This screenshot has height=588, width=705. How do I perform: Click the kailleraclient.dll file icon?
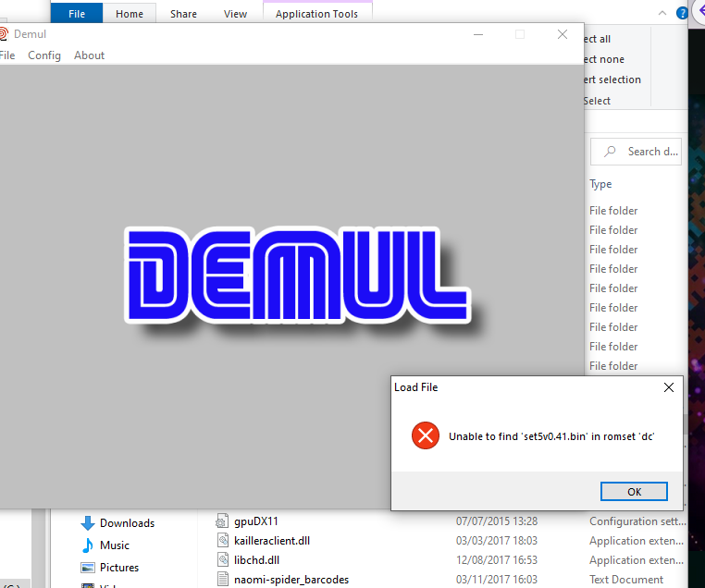click(x=223, y=540)
